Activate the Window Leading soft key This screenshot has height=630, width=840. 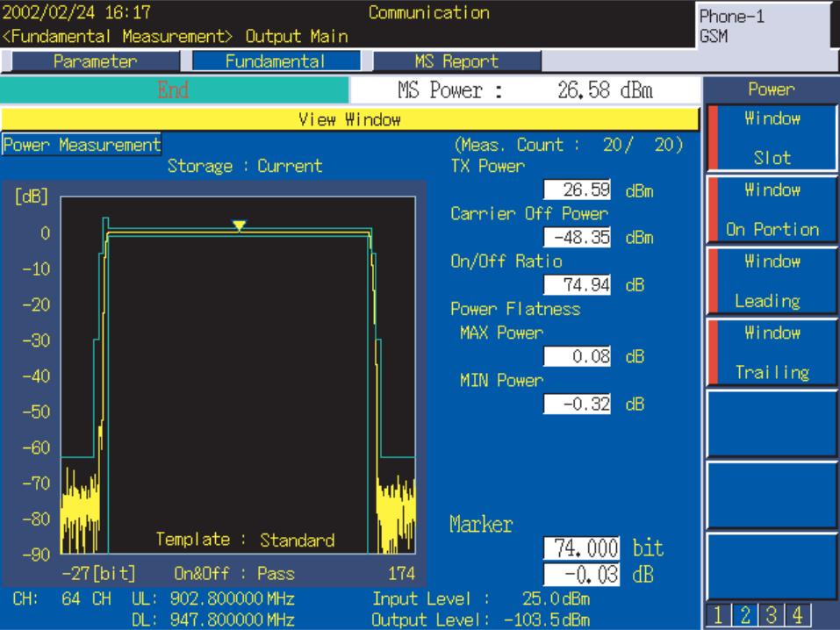click(x=772, y=281)
